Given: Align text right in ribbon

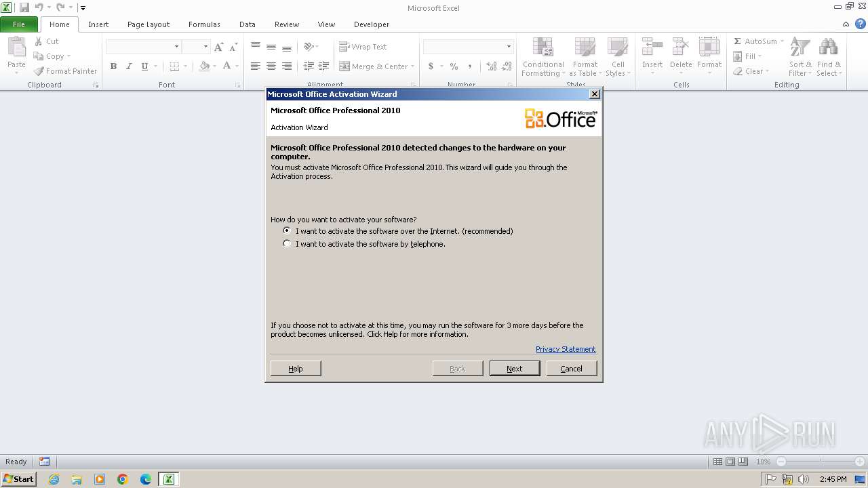Looking at the screenshot, I should [287, 66].
